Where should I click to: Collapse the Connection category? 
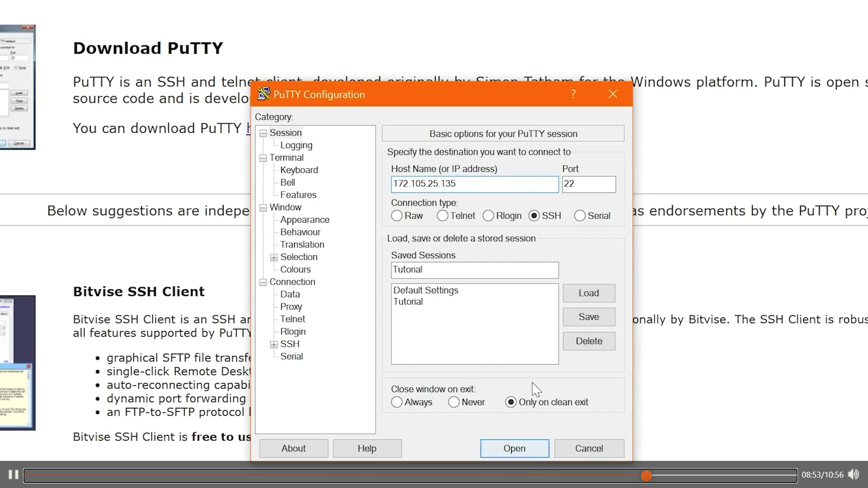(x=263, y=282)
